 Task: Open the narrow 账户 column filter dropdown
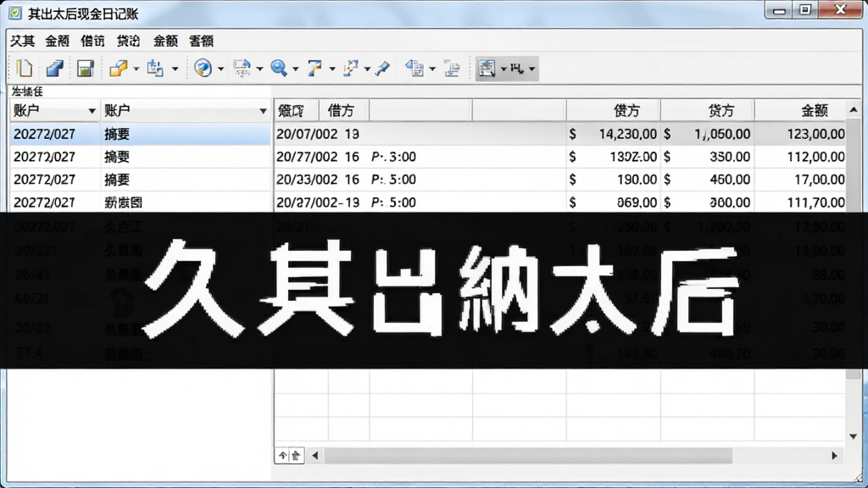[92, 111]
